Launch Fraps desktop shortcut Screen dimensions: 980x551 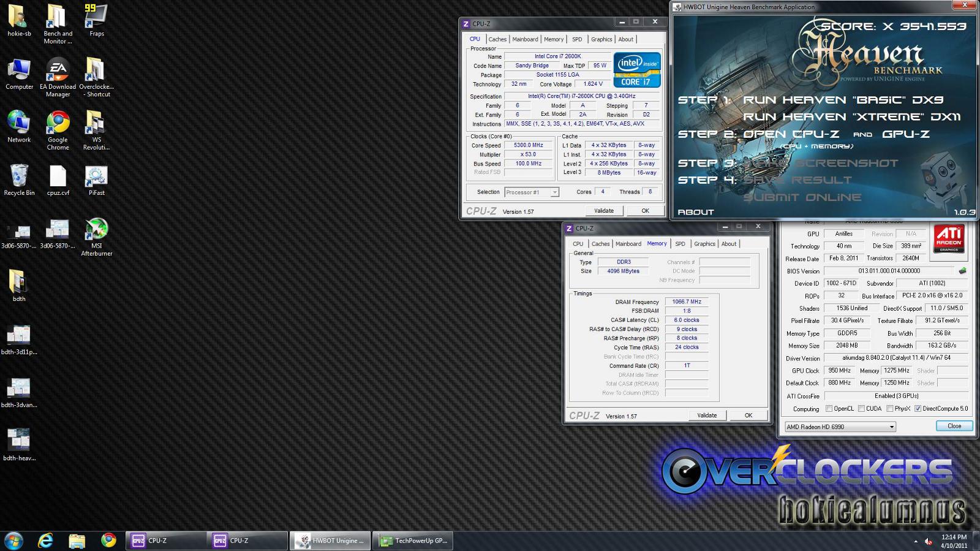[x=97, y=20]
